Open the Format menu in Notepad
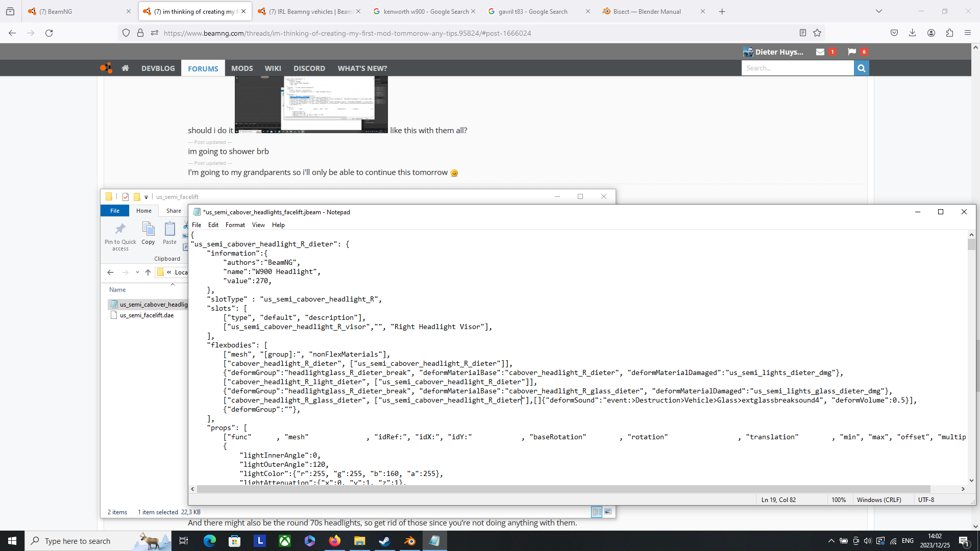The height and width of the screenshot is (551, 980). (x=235, y=225)
